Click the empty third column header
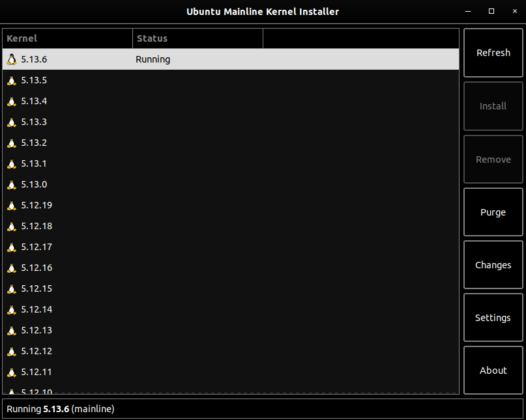The width and height of the screenshot is (526, 420). [361, 38]
